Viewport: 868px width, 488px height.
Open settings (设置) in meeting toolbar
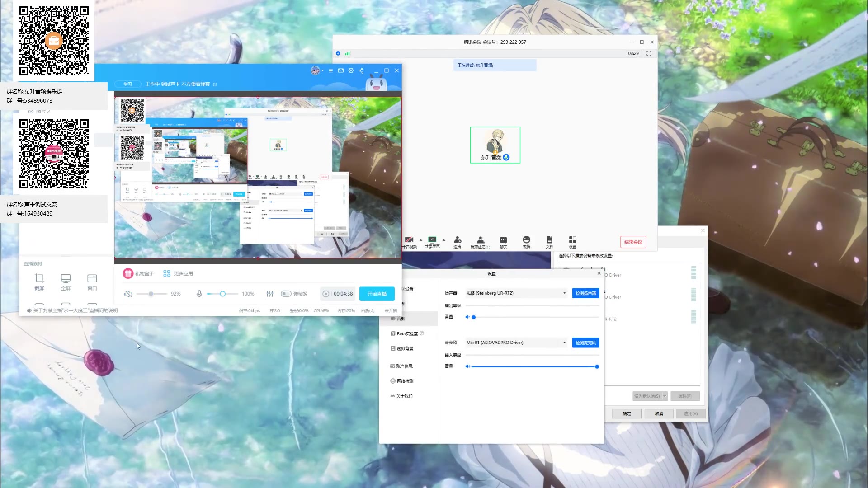point(572,242)
